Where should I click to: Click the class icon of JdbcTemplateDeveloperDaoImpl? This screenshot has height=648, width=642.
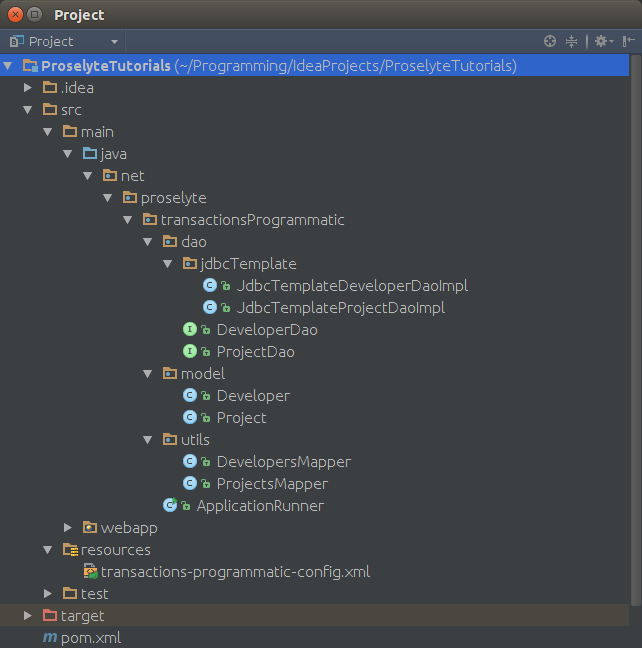coord(210,286)
